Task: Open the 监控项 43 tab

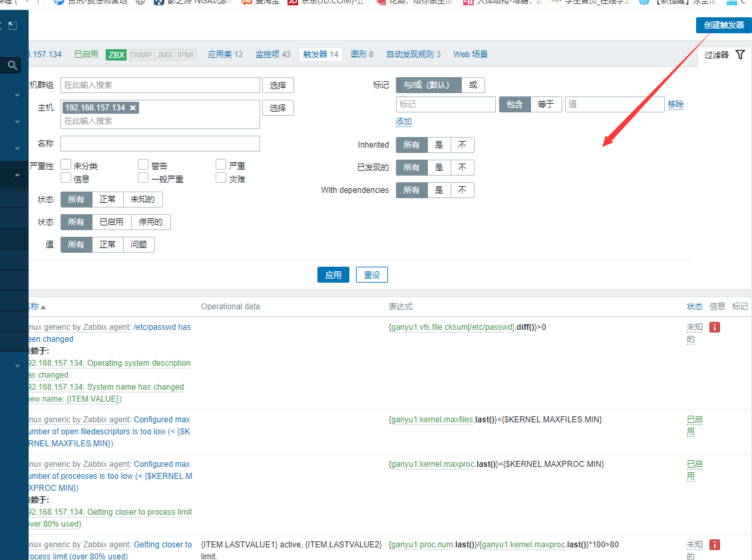Action: pyautogui.click(x=272, y=55)
